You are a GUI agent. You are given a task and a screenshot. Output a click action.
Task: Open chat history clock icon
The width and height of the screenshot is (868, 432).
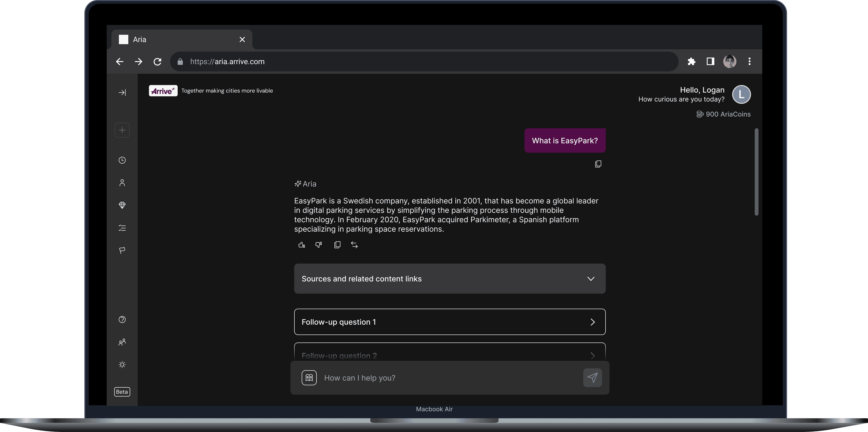tap(122, 160)
